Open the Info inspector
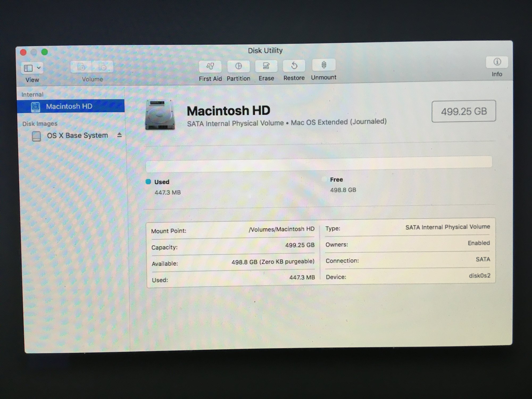Viewport: 532px width, 399px height. click(x=497, y=62)
